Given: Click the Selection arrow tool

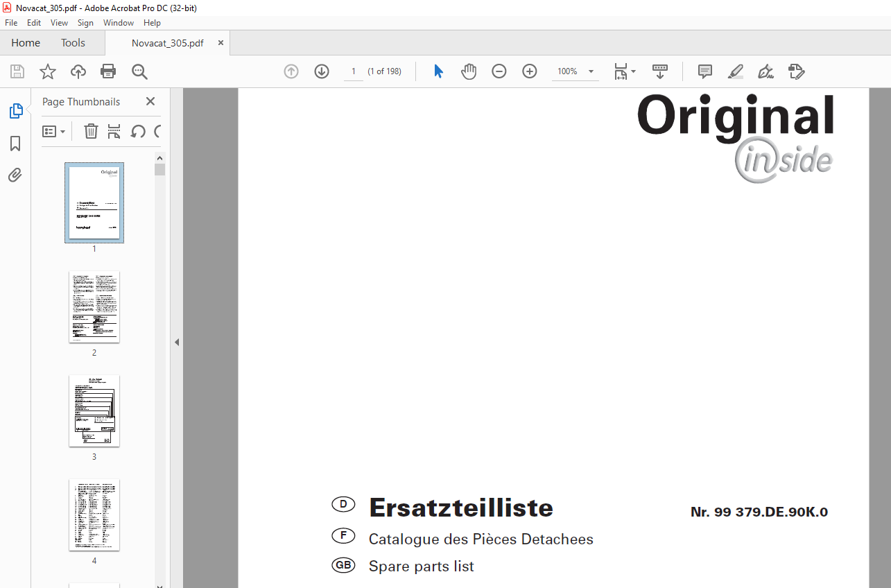Looking at the screenshot, I should tap(438, 71).
